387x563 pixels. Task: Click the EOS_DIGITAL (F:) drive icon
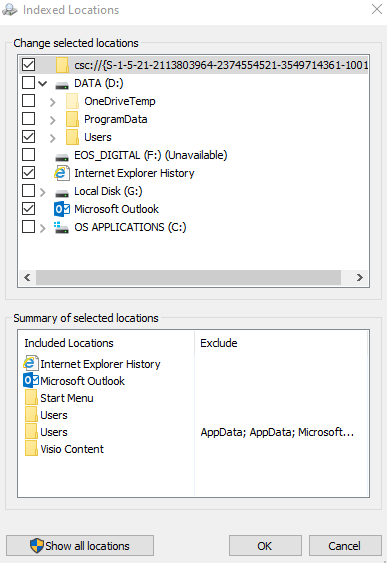[62, 157]
